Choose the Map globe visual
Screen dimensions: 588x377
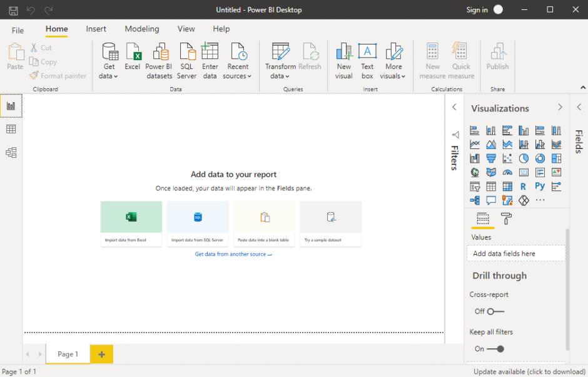(474, 172)
